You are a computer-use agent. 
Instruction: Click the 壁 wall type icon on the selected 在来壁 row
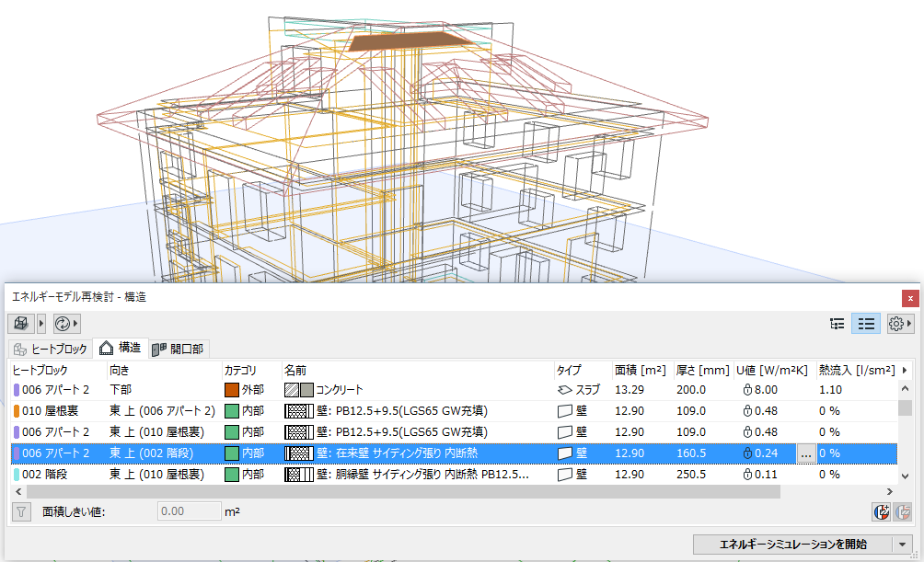[x=564, y=453]
